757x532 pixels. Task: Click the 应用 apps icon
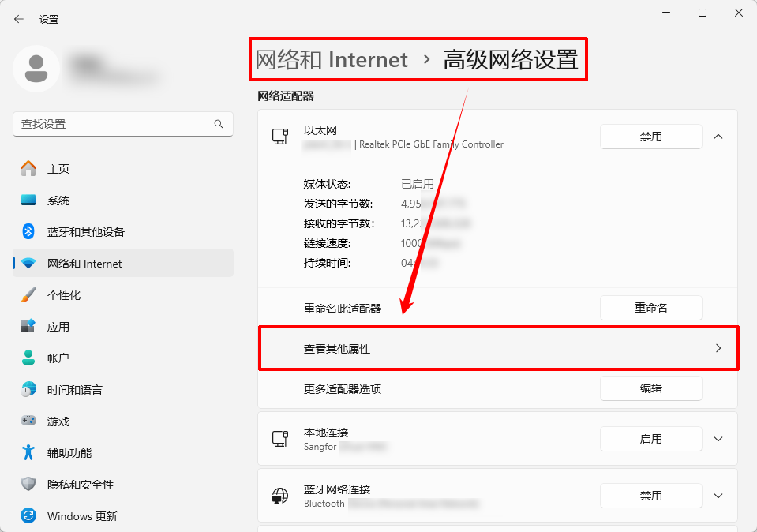28,326
